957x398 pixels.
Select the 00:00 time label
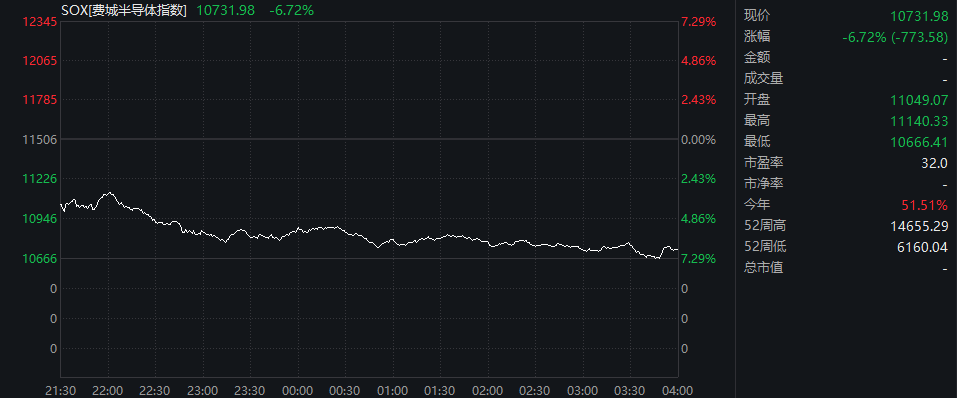click(297, 391)
